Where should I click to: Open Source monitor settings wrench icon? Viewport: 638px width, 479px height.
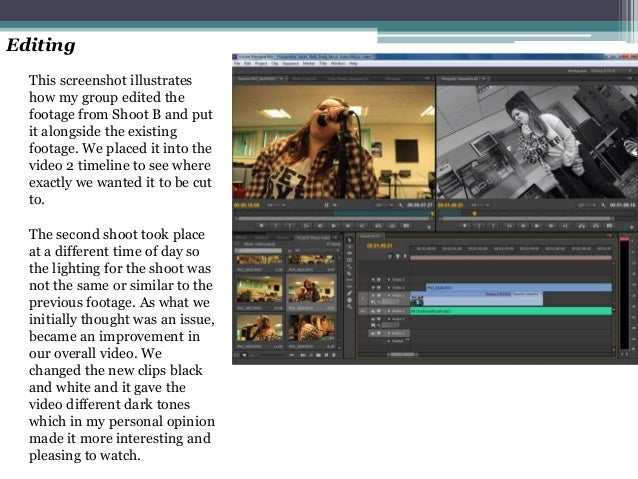[401, 205]
